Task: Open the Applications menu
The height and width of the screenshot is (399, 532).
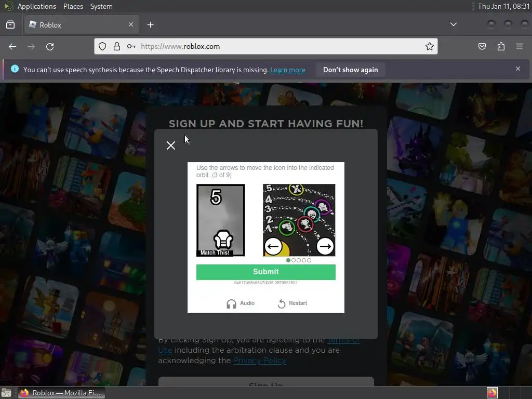Action: point(37,6)
